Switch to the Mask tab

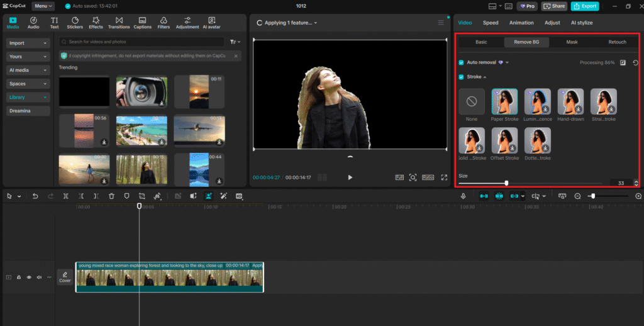[x=572, y=42]
